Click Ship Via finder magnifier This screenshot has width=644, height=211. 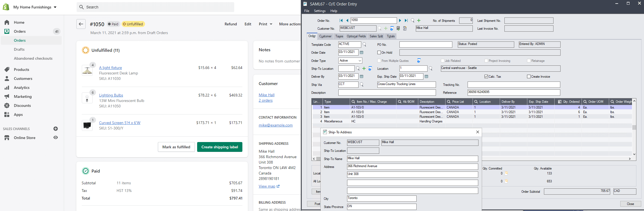362,85
